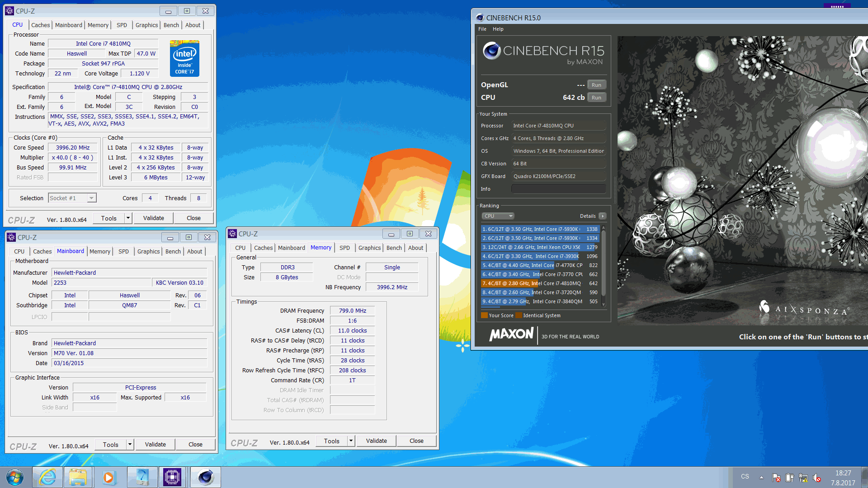The height and width of the screenshot is (488, 868).
Task: Click the Action Center flag tray icon
Action: click(776, 478)
